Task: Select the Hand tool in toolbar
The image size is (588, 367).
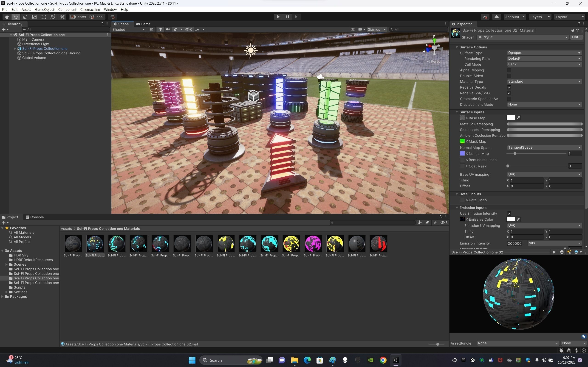Action: point(7,17)
